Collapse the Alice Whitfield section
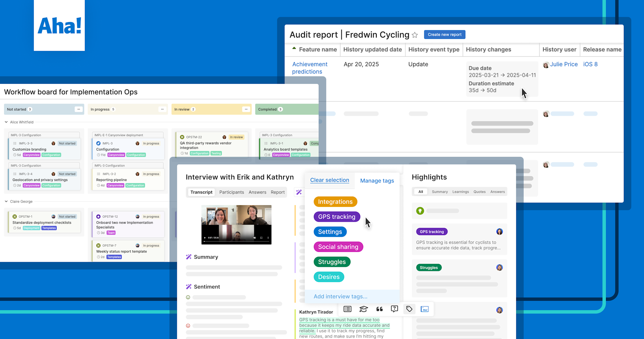Image resolution: width=644 pixels, height=339 pixels. pyautogui.click(x=6, y=122)
